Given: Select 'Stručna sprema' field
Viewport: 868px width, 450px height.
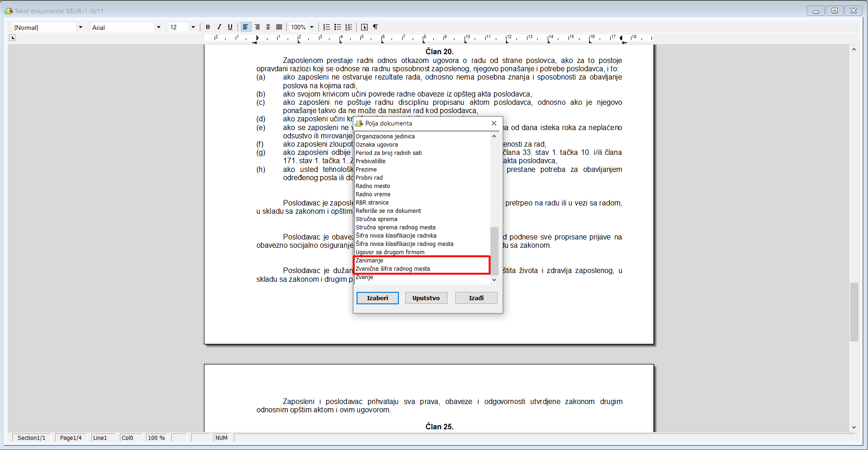Looking at the screenshot, I should click(x=422, y=219).
